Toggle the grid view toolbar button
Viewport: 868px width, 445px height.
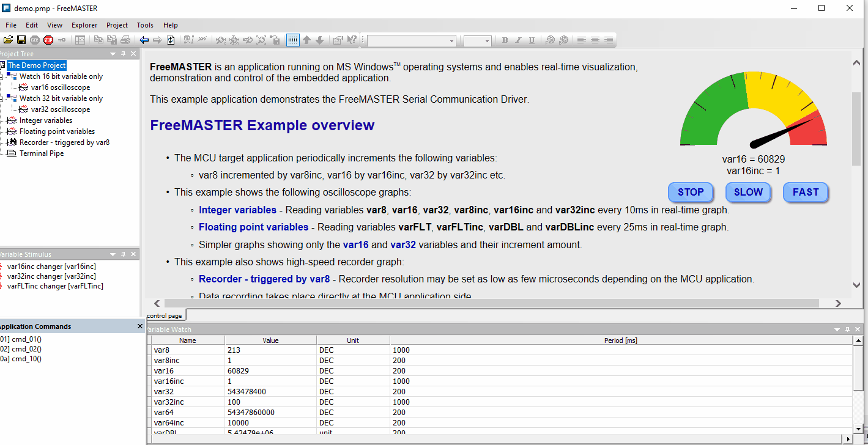pyautogui.click(x=293, y=39)
